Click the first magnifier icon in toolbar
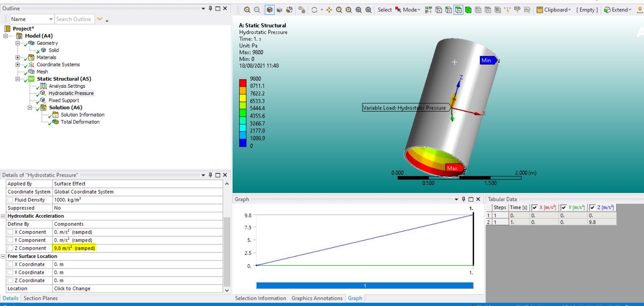The width and height of the screenshot is (644, 306). (247, 10)
